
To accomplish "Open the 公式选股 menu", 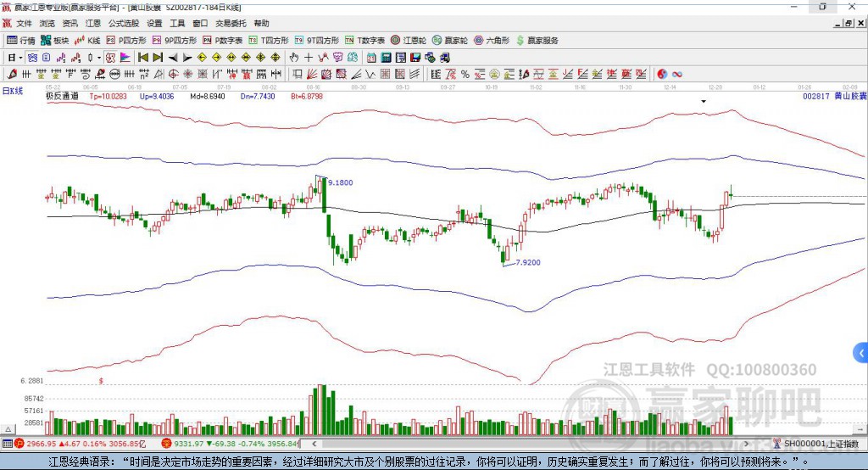I will (x=124, y=23).
